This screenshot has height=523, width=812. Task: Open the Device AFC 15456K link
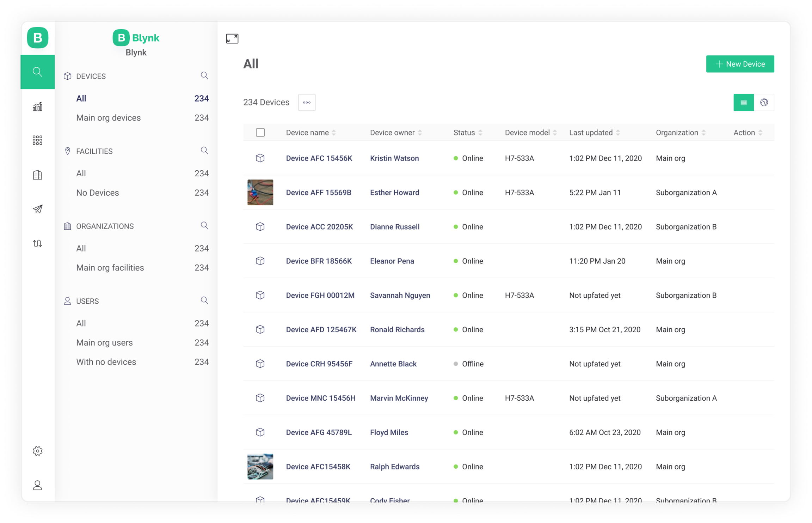pyautogui.click(x=319, y=158)
